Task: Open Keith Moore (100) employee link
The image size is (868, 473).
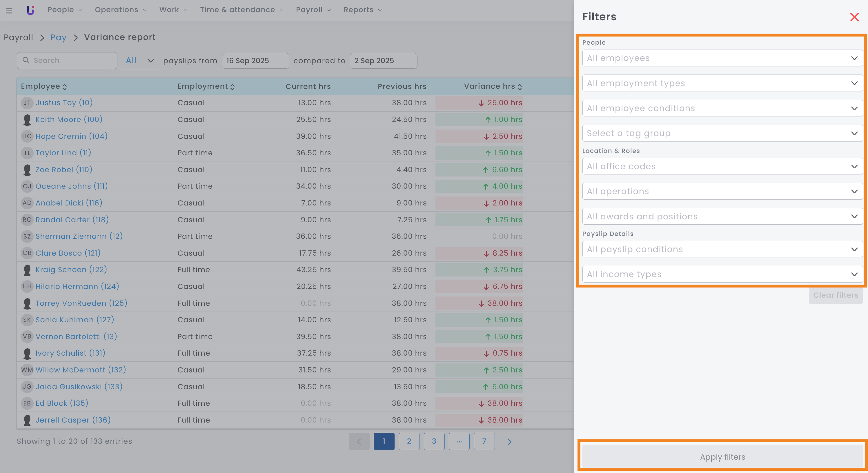Action: [69, 119]
